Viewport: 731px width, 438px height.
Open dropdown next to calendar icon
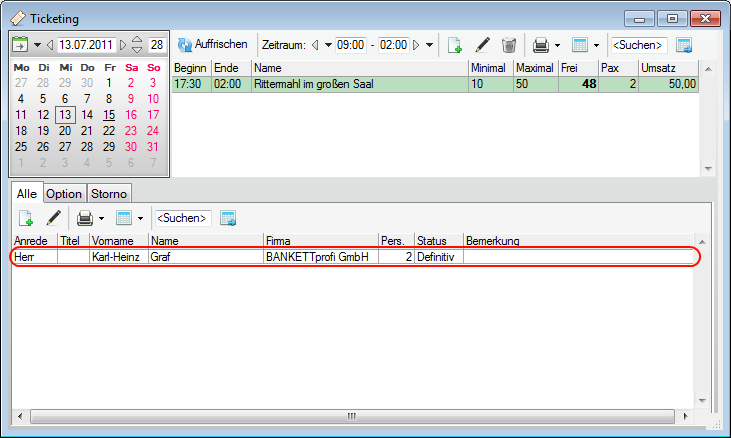tap(37, 45)
